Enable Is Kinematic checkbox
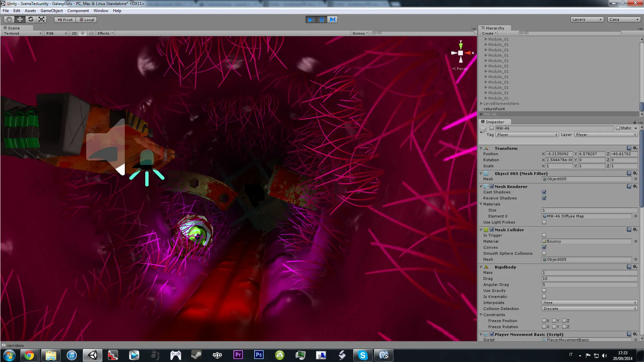The height and width of the screenshot is (362, 644). pyautogui.click(x=544, y=297)
